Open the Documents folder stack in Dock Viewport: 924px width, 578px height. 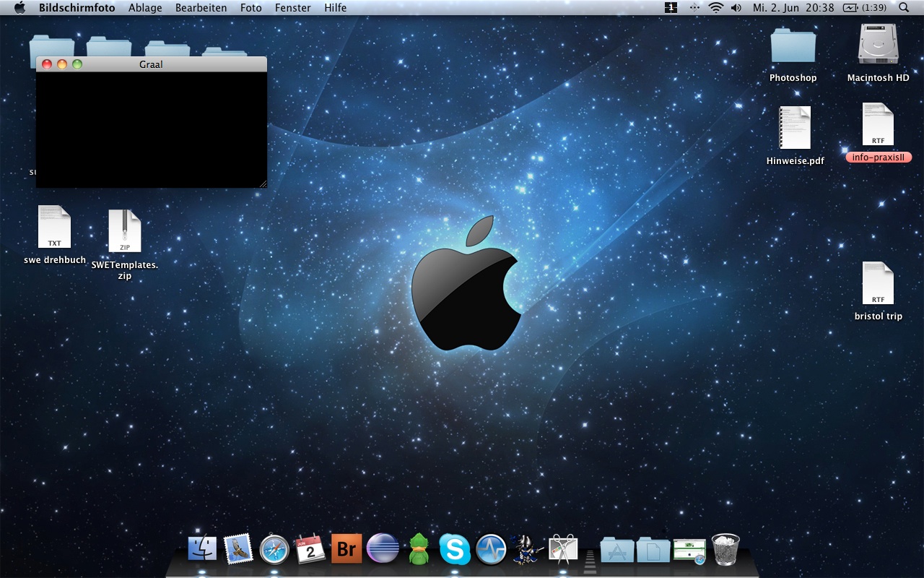(x=653, y=550)
